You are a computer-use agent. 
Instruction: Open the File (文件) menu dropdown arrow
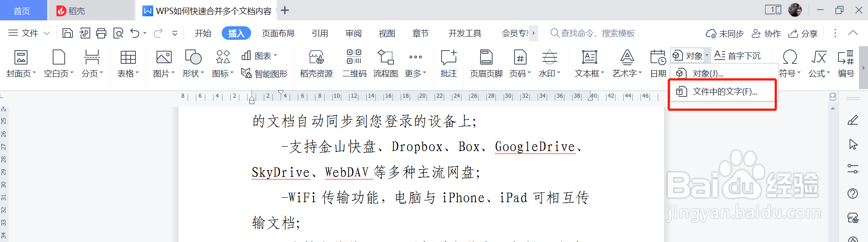(x=47, y=33)
